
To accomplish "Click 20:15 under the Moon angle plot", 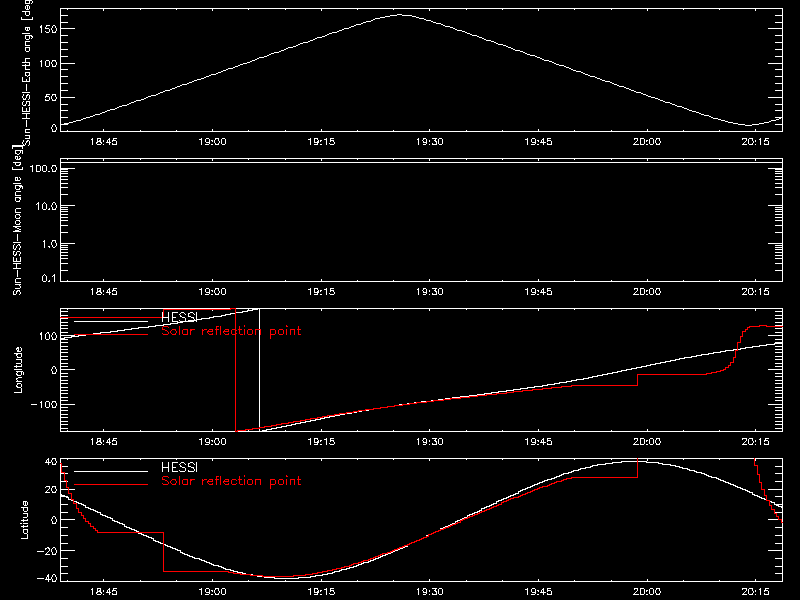I will (756, 292).
